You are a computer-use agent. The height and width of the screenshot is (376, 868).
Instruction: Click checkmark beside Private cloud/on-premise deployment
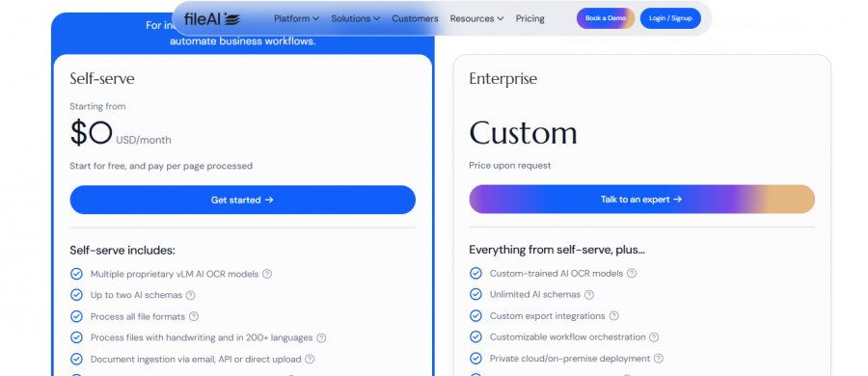(475, 359)
